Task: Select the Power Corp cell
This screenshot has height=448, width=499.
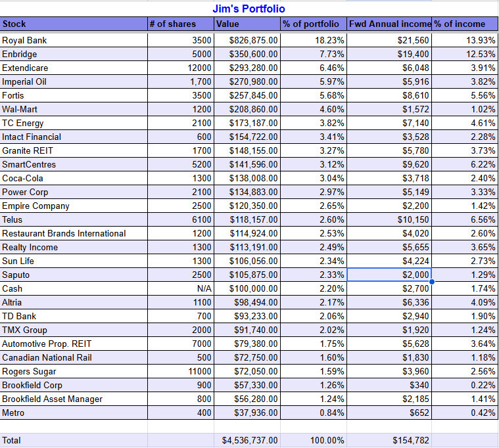Action: click(74, 192)
